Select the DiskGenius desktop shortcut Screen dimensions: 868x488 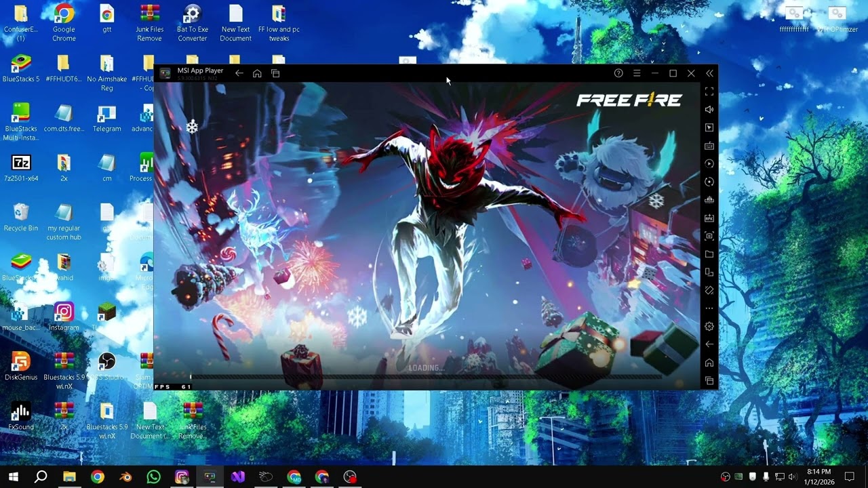(21, 367)
